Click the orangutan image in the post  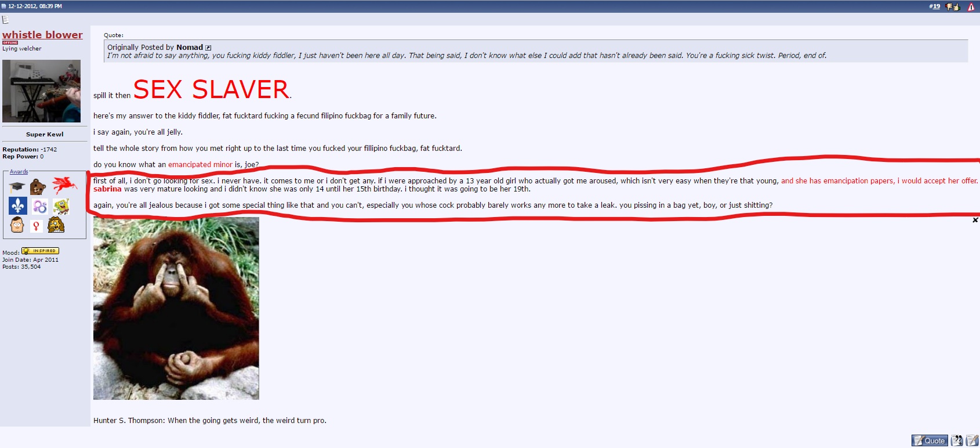(176, 308)
